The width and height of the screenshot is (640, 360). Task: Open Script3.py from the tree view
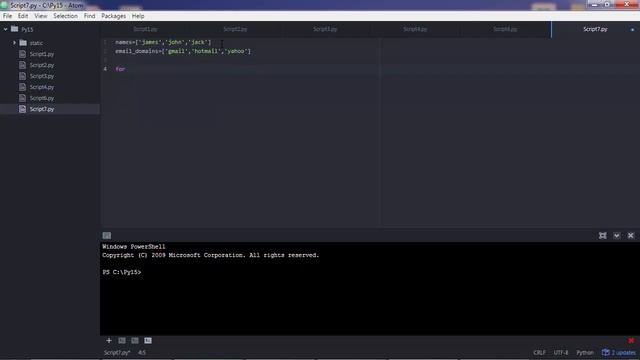click(x=42, y=76)
